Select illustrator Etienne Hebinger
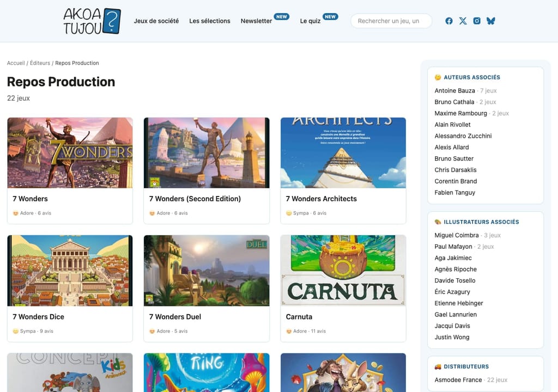Image resolution: width=558 pixels, height=392 pixels. pos(459,303)
